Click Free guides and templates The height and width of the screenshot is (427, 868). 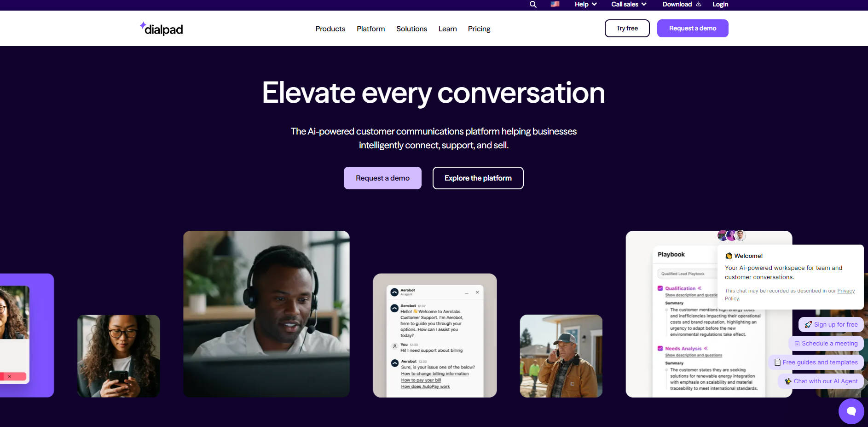point(820,362)
